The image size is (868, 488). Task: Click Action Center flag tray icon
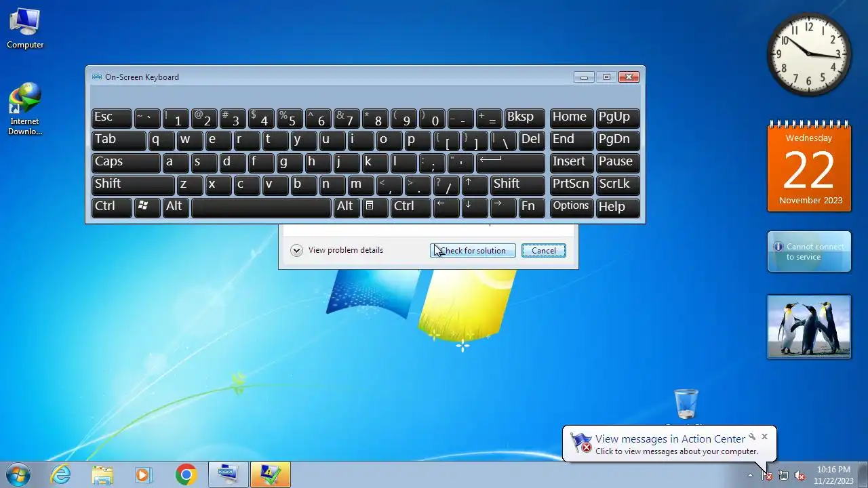767,476
